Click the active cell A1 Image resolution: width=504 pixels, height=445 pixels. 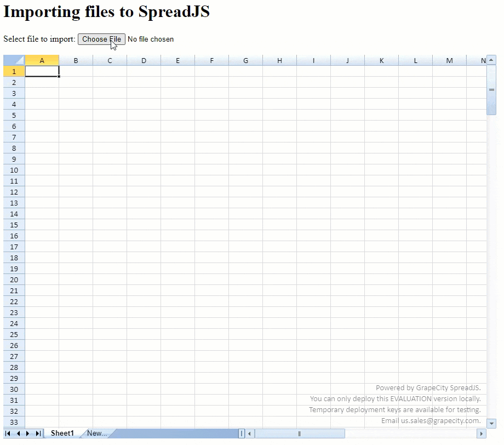click(x=42, y=71)
